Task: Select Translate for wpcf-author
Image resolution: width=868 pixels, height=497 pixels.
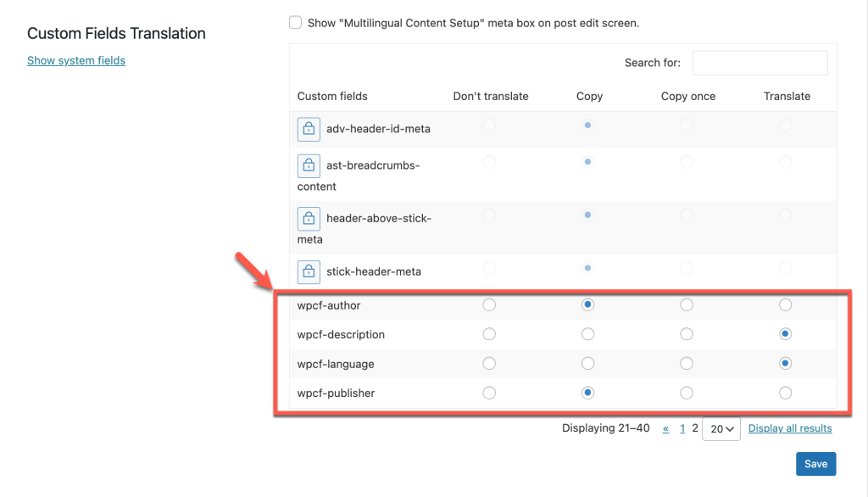Action: pyautogui.click(x=786, y=304)
